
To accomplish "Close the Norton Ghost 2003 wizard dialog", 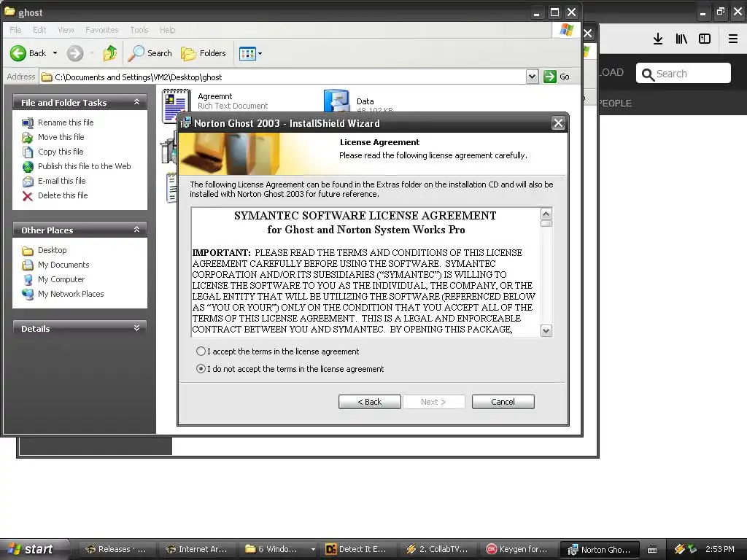I will pos(558,123).
